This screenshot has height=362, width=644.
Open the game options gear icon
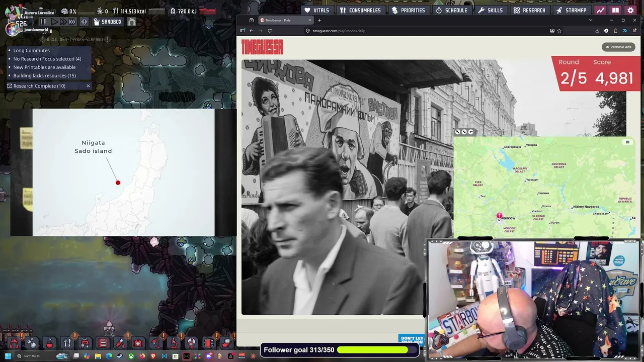coord(630,10)
